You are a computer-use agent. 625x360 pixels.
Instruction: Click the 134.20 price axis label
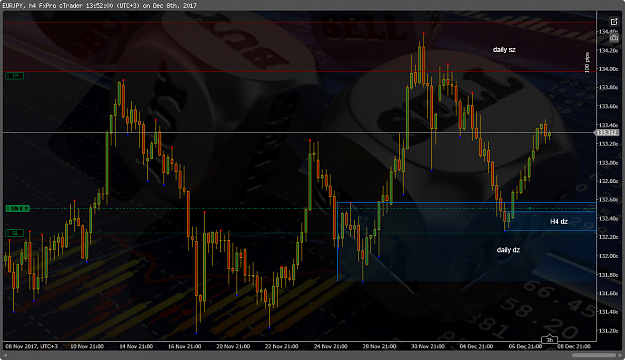[x=608, y=51]
